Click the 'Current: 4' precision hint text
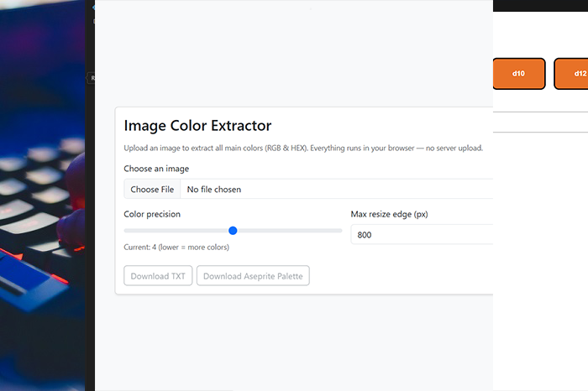Image resolution: width=588 pixels, height=391 pixels. [x=176, y=247]
